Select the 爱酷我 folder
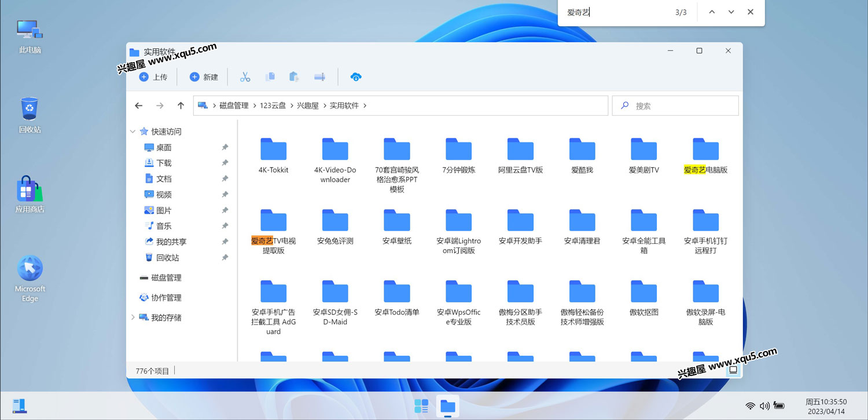The height and width of the screenshot is (420, 868). (x=582, y=156)
